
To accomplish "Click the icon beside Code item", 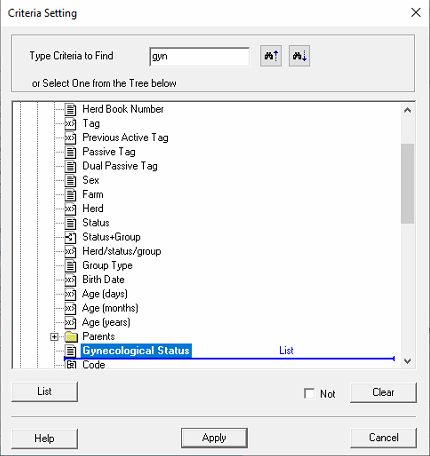I will (70, 364).
